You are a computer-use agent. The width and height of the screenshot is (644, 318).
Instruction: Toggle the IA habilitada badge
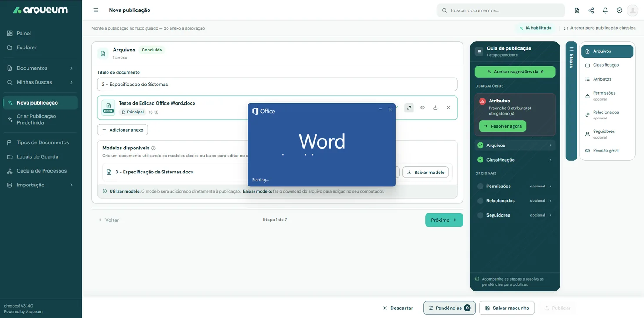535,28
